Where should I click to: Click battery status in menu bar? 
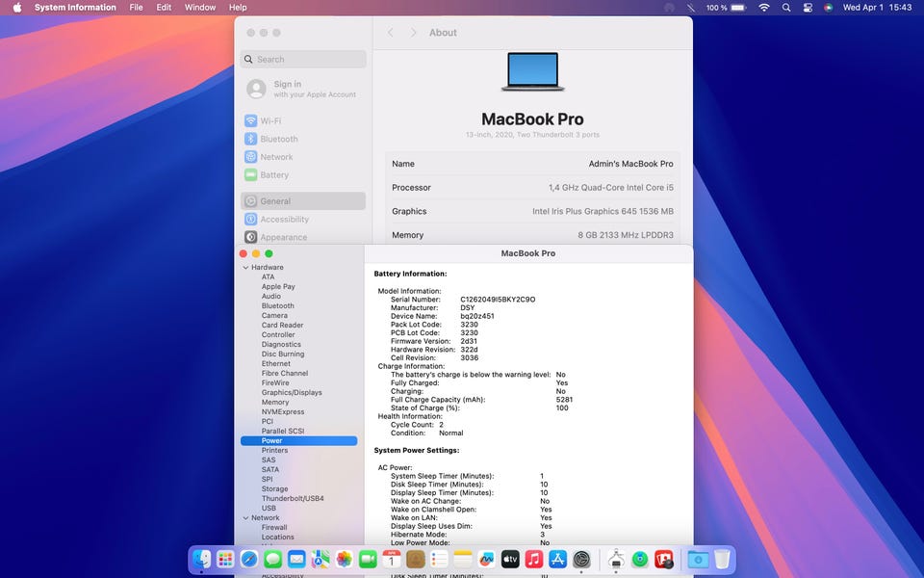[726, 7]
